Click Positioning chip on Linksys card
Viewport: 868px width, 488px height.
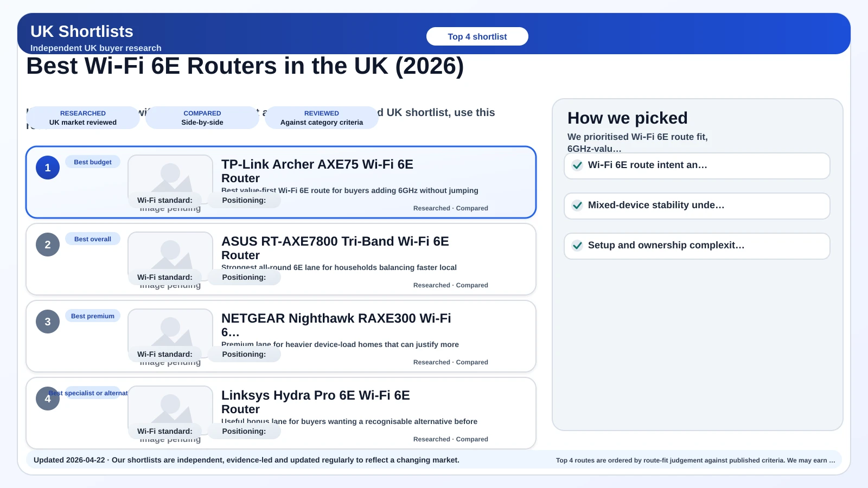pyautogui.click(x=244, y=431)
